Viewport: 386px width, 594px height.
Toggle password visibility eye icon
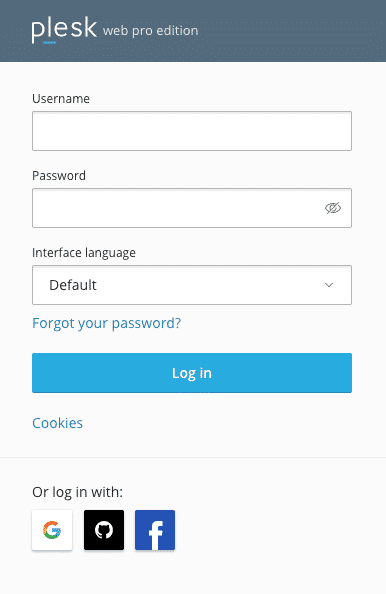tap(333, 208)
